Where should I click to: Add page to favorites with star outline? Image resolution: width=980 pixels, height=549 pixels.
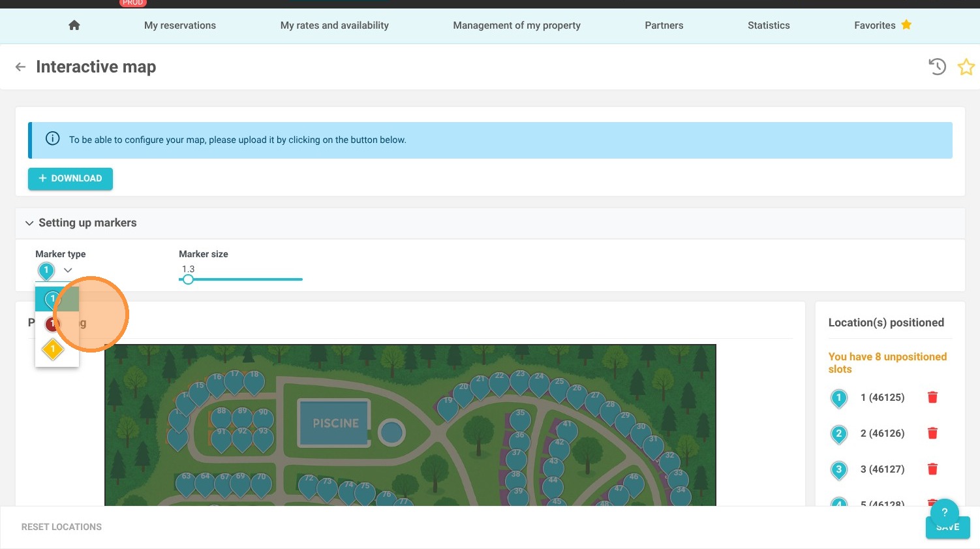(x=966, y=67)
